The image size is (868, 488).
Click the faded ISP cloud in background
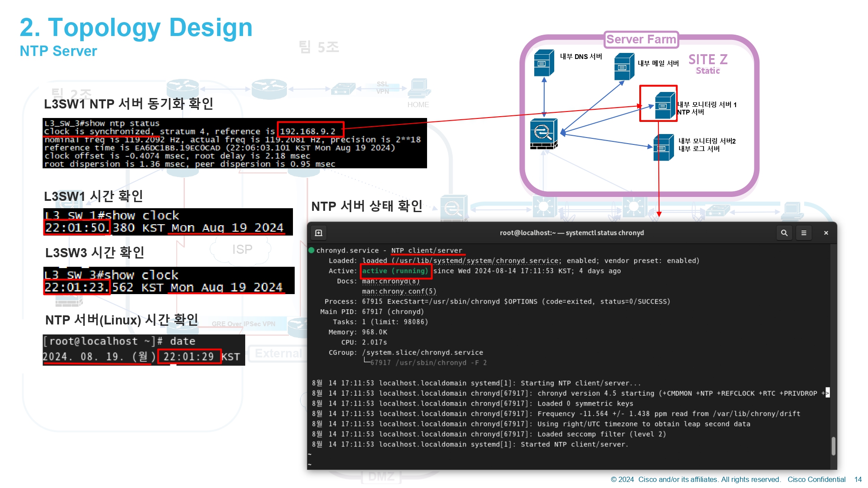pos(242,250)
